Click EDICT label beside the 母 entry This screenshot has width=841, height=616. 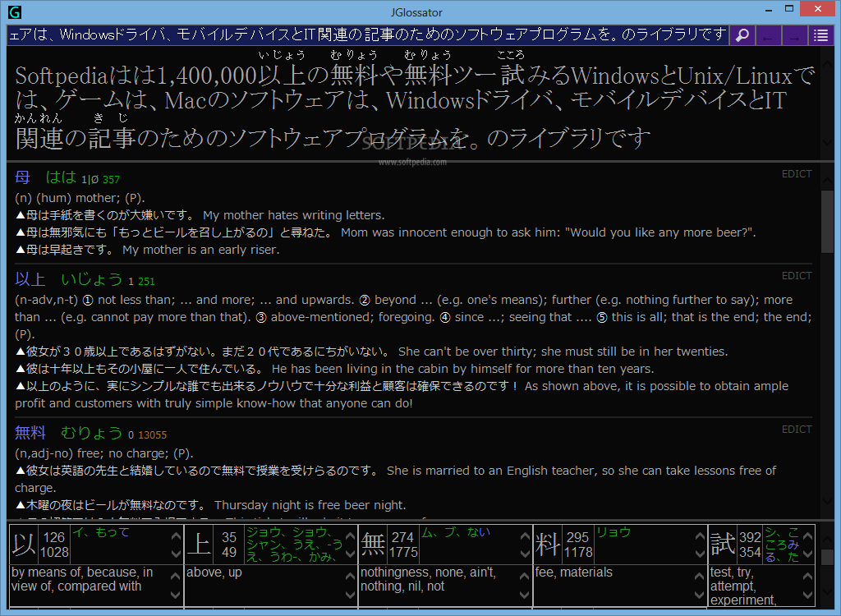click(797, 174)
